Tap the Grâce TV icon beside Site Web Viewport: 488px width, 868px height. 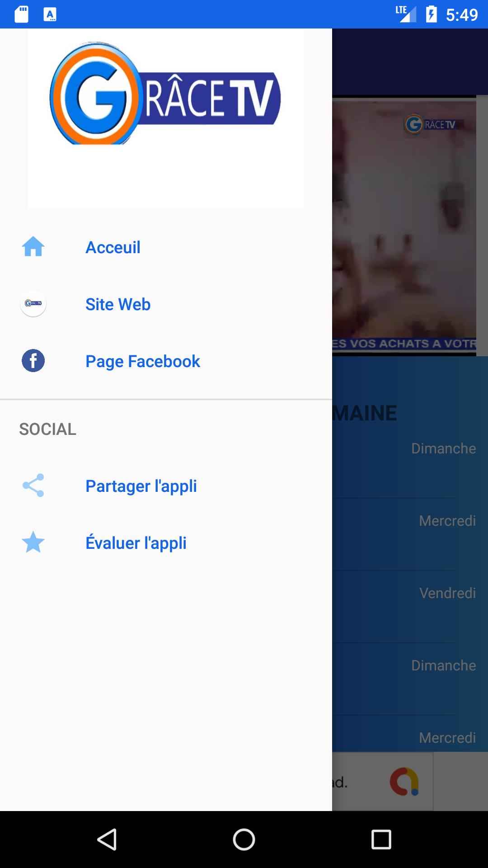coord(33,303)
